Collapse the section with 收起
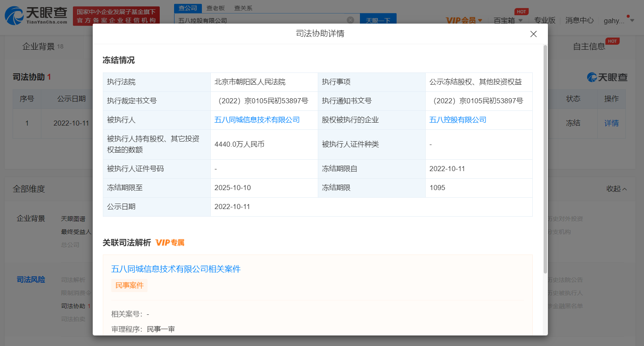The width and height of the screenshot is (644, 346). click(617, 189)
